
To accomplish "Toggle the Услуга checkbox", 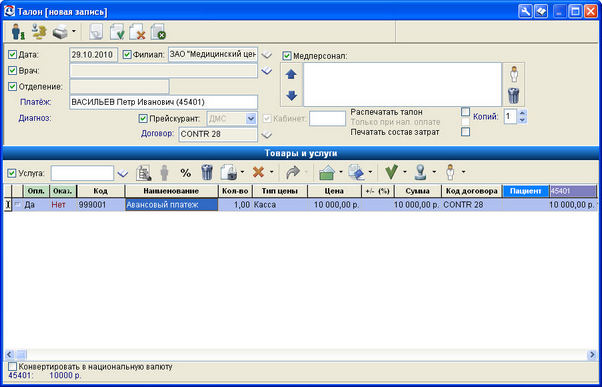I will (12, 173).
